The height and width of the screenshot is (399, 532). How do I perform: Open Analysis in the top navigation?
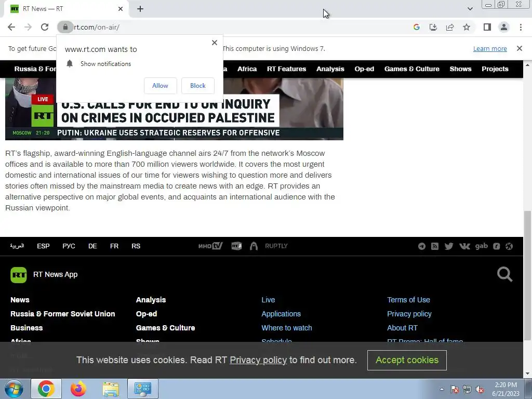(x=330, y=69)
